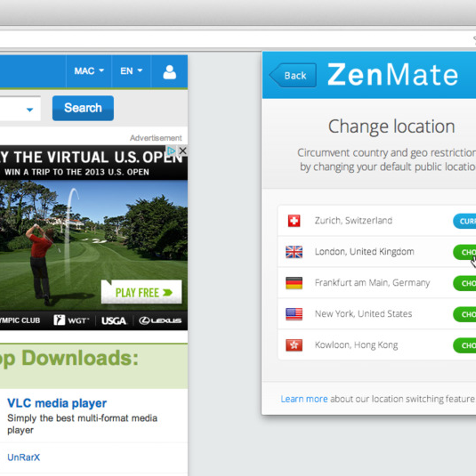Open the EN language dropdown
Viewport: 476px width, 476px height.
coord(131,71)
